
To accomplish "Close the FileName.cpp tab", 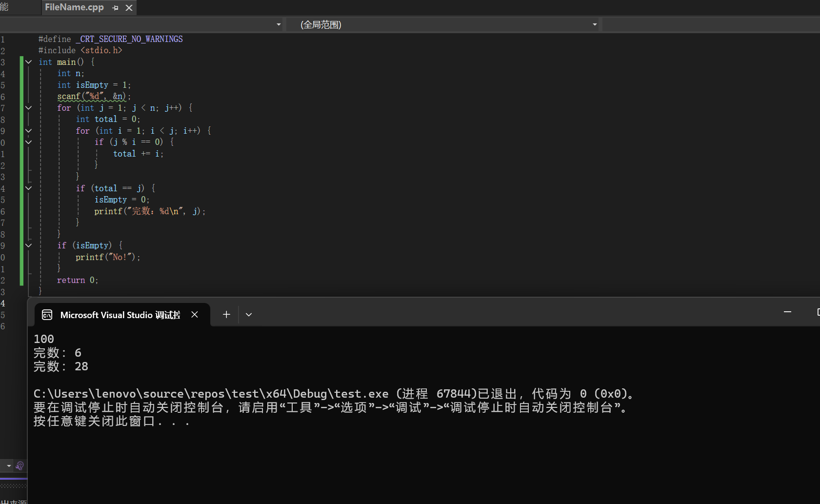I will click(x=129, y=8).
